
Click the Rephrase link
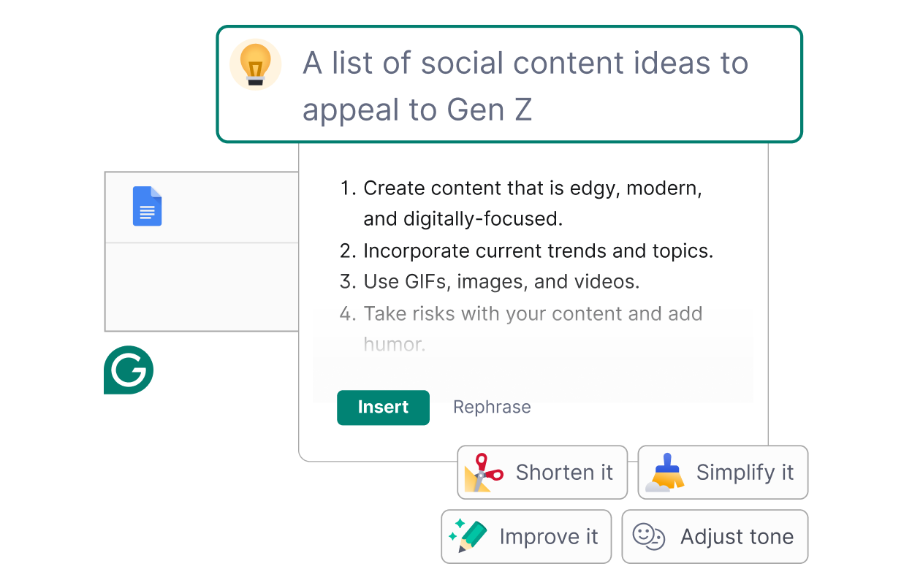point(492,407)
